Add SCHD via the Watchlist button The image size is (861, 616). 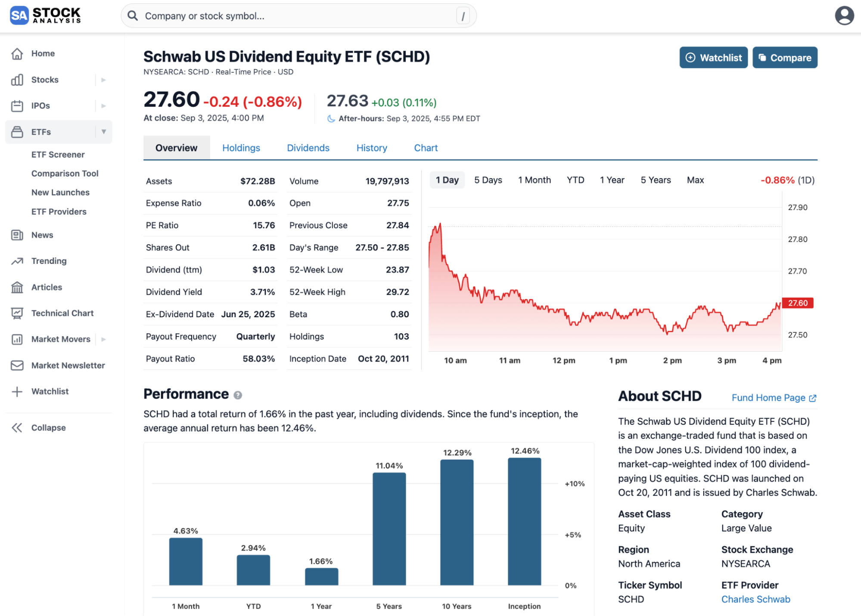(713, 58)
